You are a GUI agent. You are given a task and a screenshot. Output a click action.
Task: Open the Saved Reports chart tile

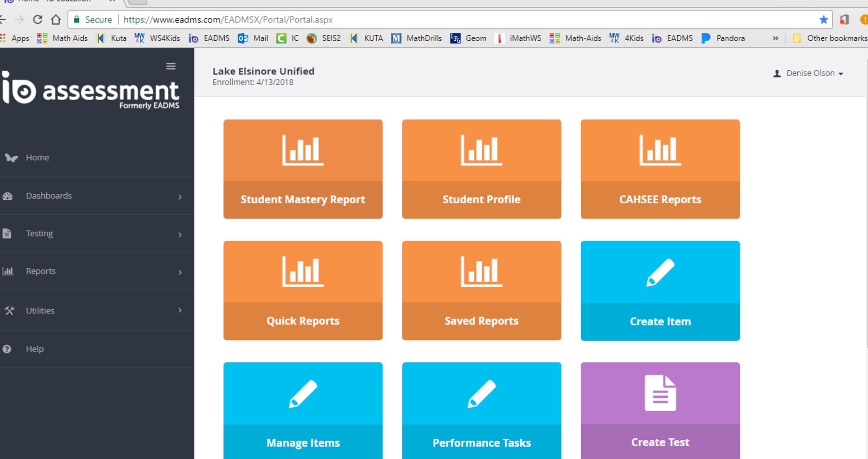(481, 290)
